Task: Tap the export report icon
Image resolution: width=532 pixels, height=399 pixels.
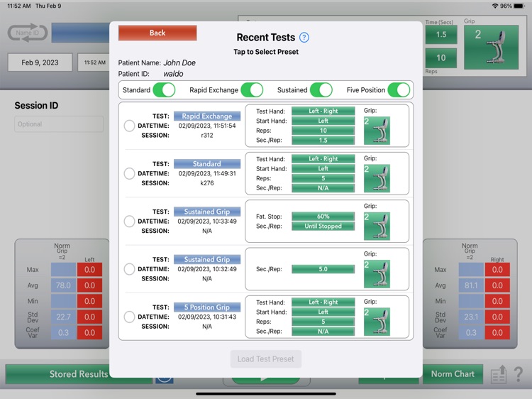Action: coord(499,374)
